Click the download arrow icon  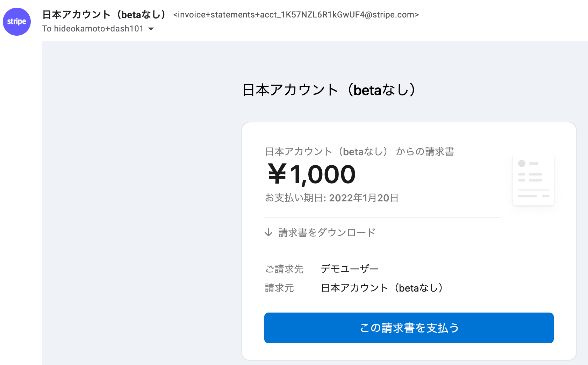pyautogui.click(x=268, y=232)
